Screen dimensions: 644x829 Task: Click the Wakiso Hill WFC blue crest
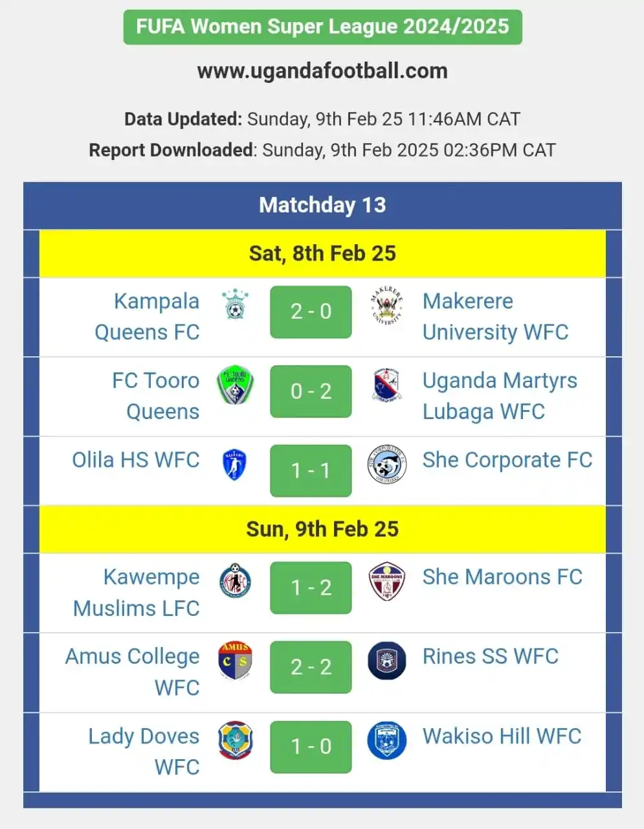386,740
